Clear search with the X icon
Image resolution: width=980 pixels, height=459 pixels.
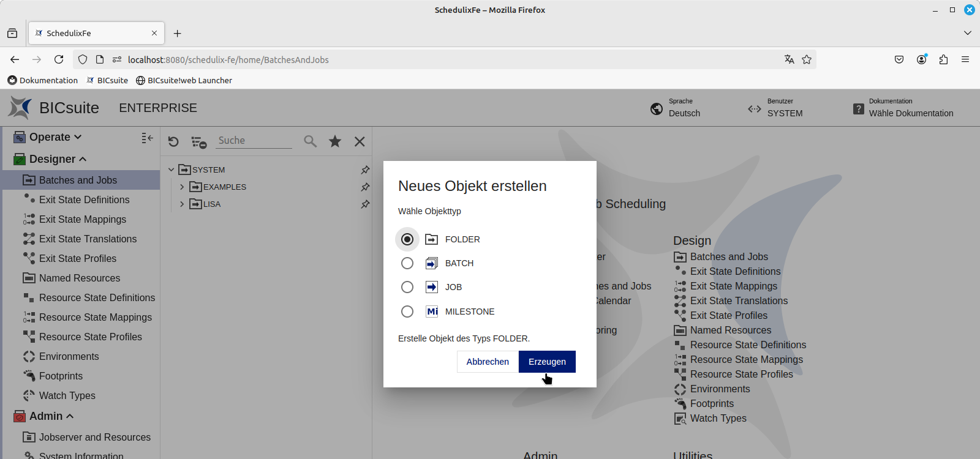click(360, 141)
